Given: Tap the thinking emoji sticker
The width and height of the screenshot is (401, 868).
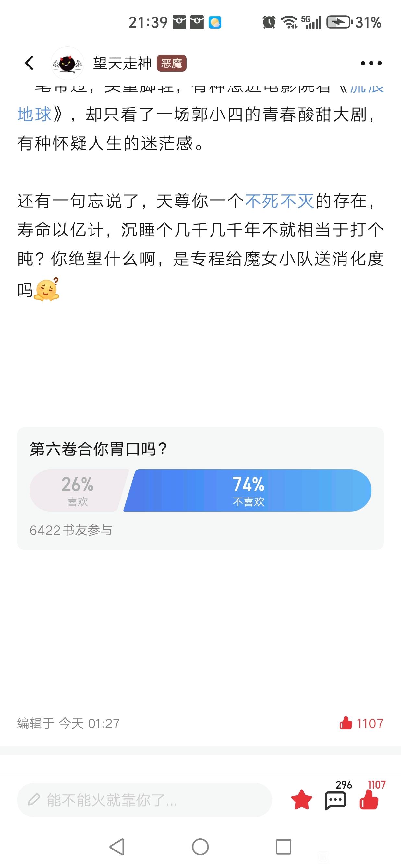Looking at the screenshot, I should pos(47,289).
